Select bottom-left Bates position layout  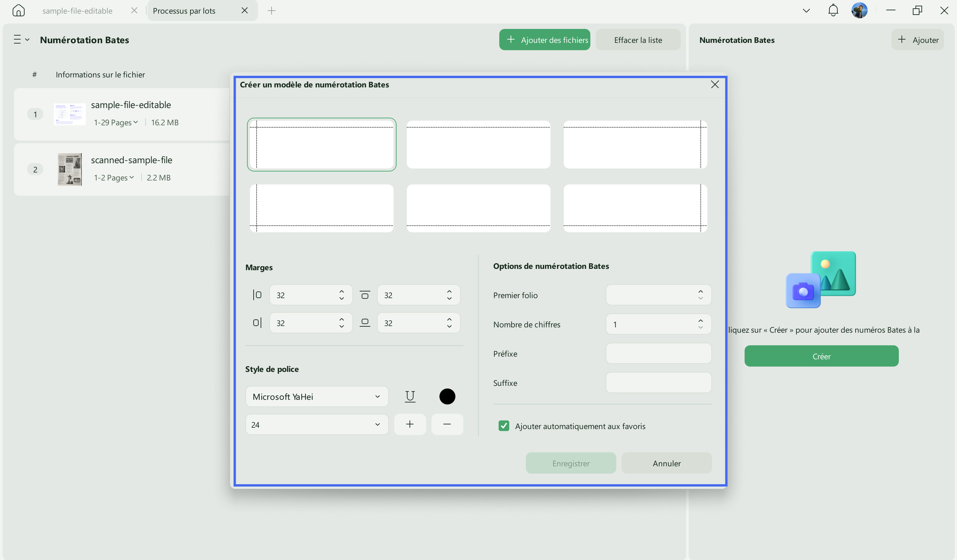tap(321, 208)
